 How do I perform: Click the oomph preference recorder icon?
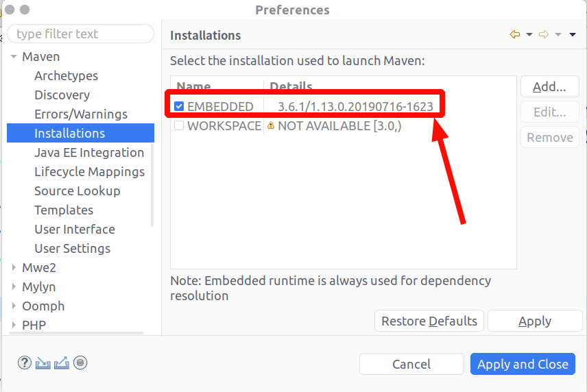(80, 363)
